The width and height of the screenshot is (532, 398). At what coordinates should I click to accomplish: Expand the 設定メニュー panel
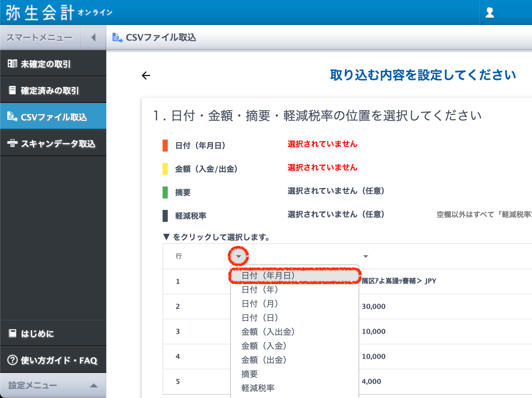(93, 385)
